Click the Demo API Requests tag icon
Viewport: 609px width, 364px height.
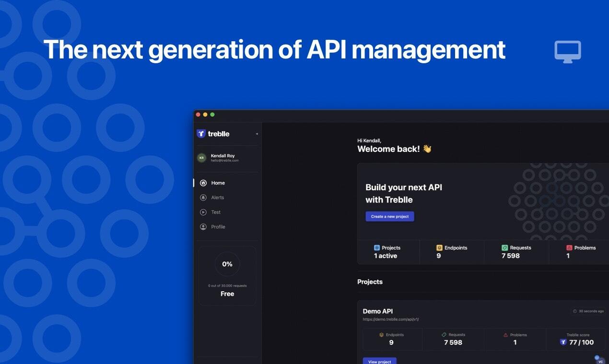(x=444, y=335)
